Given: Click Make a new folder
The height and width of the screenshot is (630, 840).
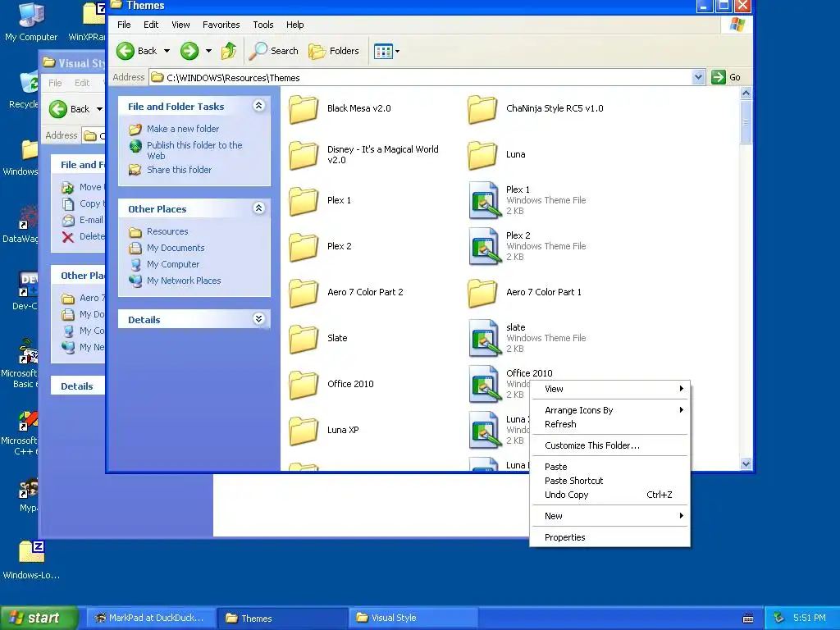Looking at the screenshot, I should pos(183,129).
